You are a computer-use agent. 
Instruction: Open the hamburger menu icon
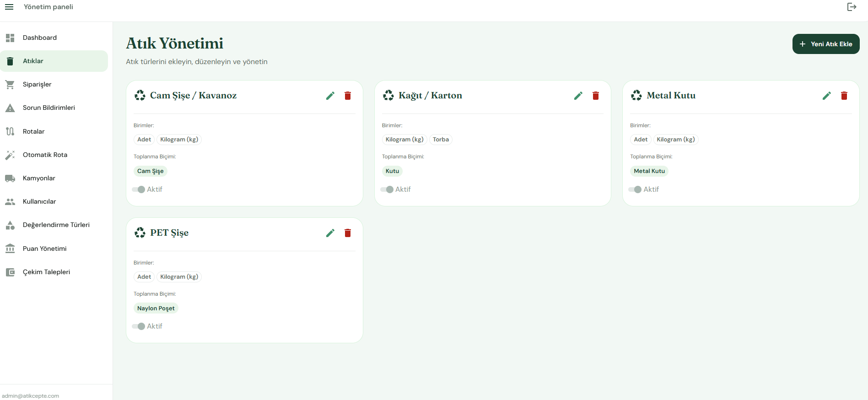point(9,7)
